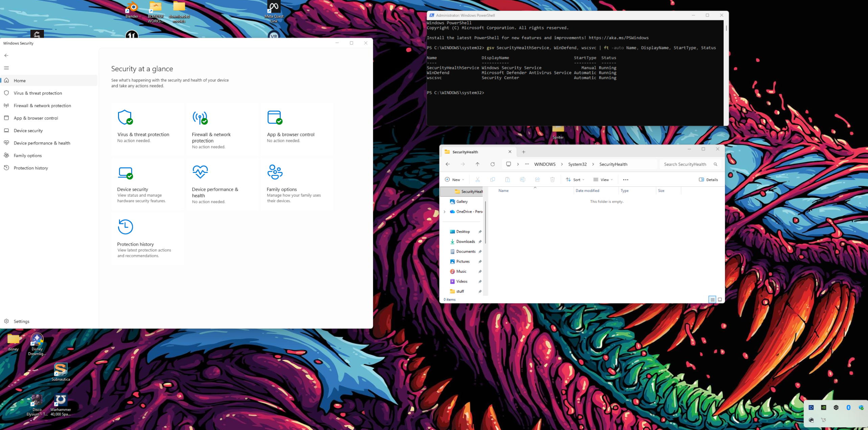
Task: Open Firewall & network protection tile
Action: (x=222, y=129)
